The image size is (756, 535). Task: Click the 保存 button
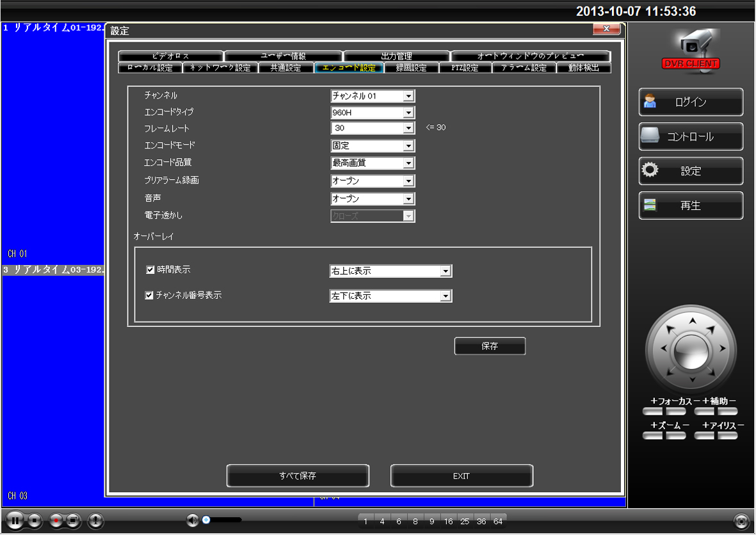coord(490,346)
